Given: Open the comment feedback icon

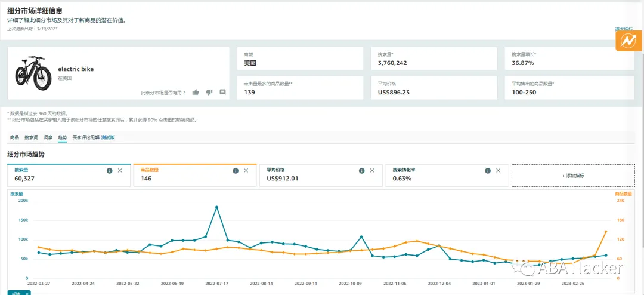Looking at the screenshot, I should tap(222, 92).
